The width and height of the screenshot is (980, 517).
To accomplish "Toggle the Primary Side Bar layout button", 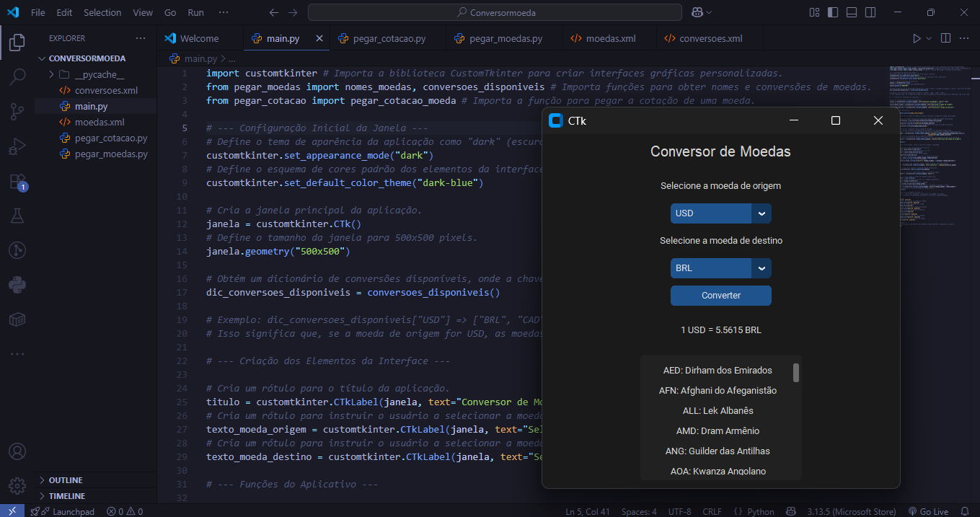I will click(x=833, y=12).
